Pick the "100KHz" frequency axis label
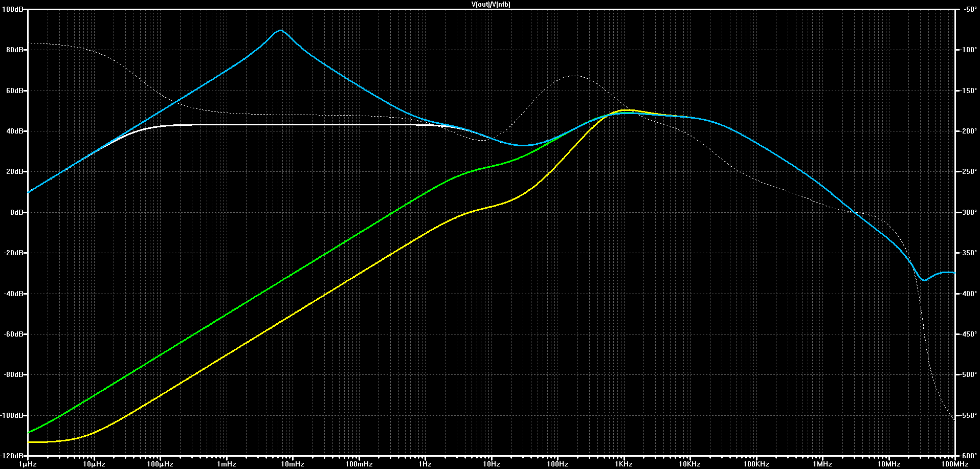 pyautogui.click(x=756, y=464)
